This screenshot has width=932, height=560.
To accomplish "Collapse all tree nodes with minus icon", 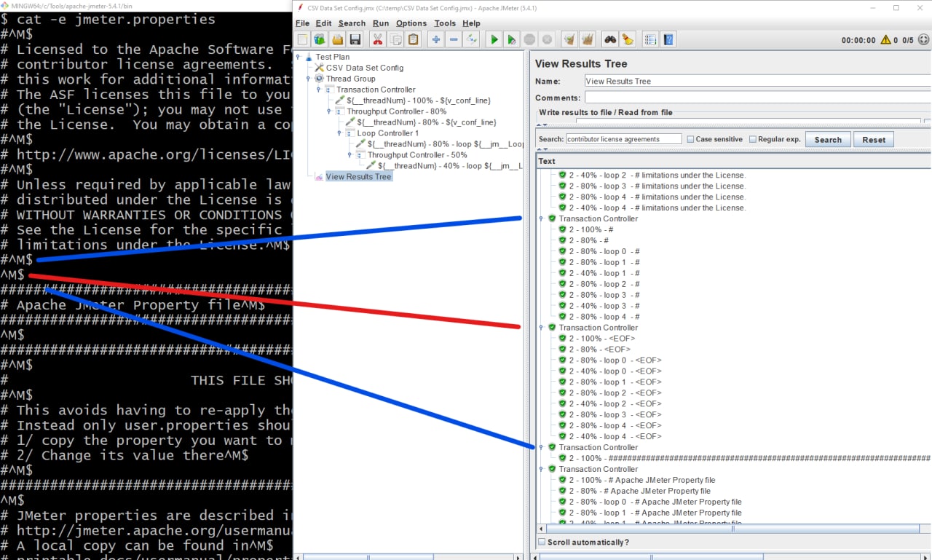I will click(x=454, y=39).
